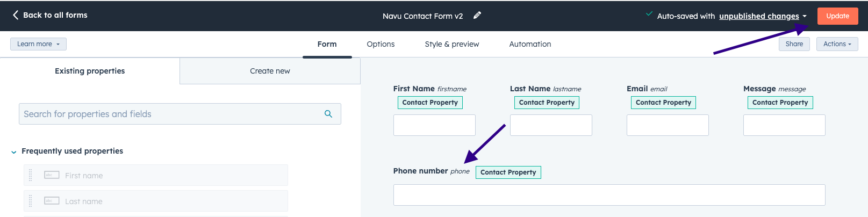Image resolution: width=868 pixels, height=217 pixels.
Task: Click the Last name field type icon
Action: (52, 201)
